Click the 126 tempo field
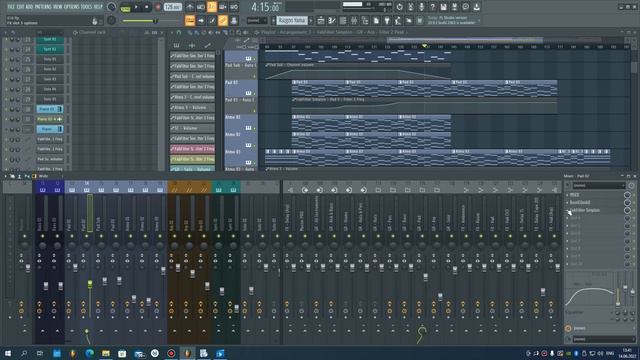The height and width of the screenshot is (360, 640). point(172,7)
